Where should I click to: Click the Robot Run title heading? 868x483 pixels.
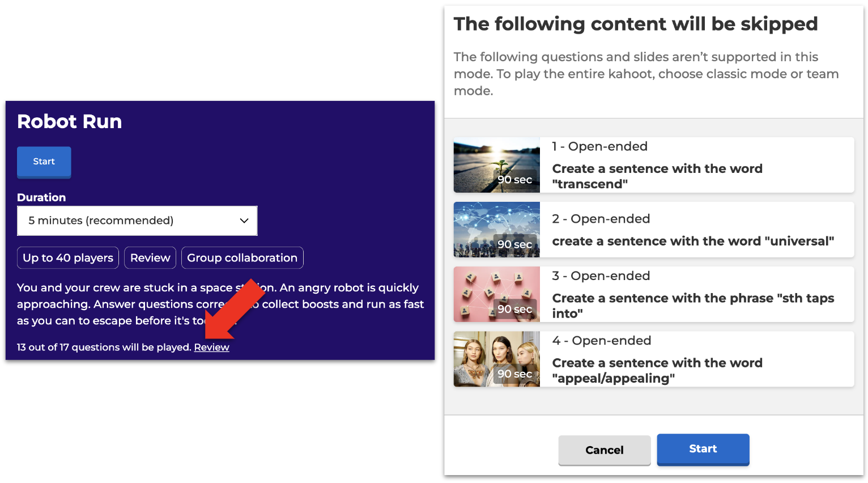pyautogui.click(x=70, y=122)
